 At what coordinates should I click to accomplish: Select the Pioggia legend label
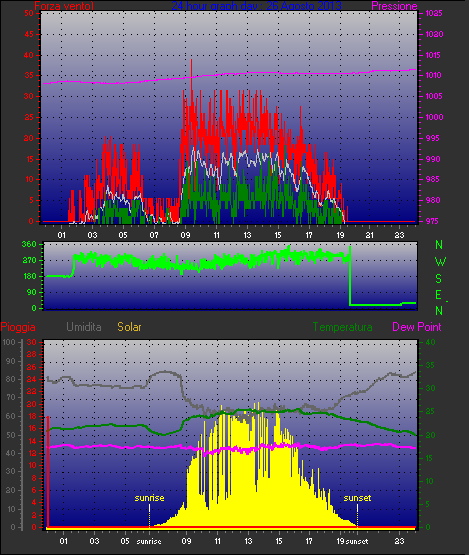point(18,327)
